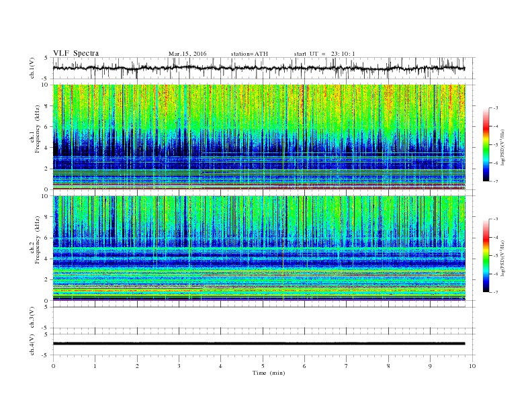Click the "VLF Spectra" title text
The width and height of the screenshot is (532, 411).
tap(76, 53)
